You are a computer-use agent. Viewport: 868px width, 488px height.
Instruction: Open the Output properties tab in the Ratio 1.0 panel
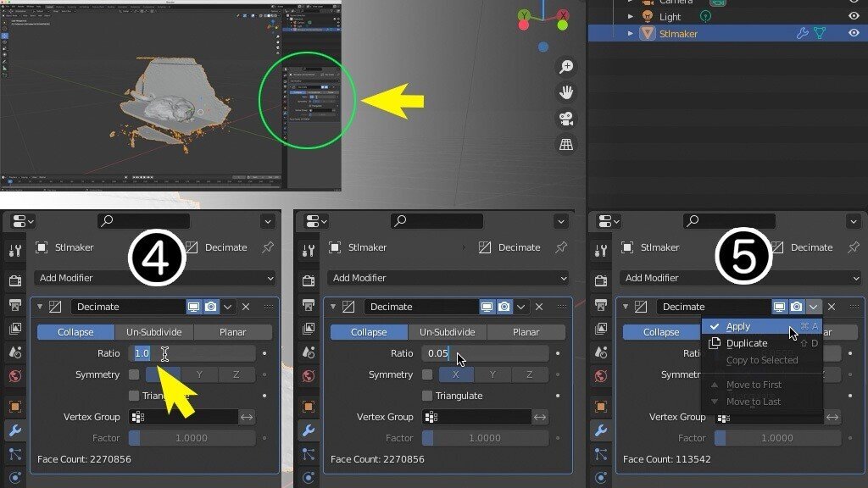15,305
